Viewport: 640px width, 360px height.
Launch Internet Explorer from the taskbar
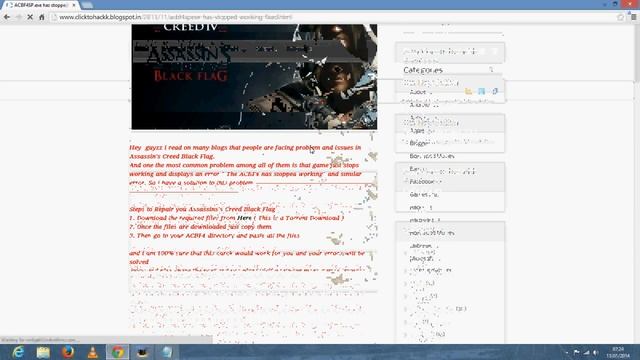pos(18,352)
